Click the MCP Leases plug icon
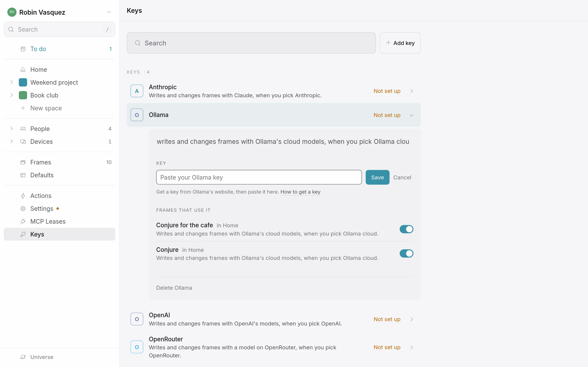This screenshot has width=588, height=367. 23,221
